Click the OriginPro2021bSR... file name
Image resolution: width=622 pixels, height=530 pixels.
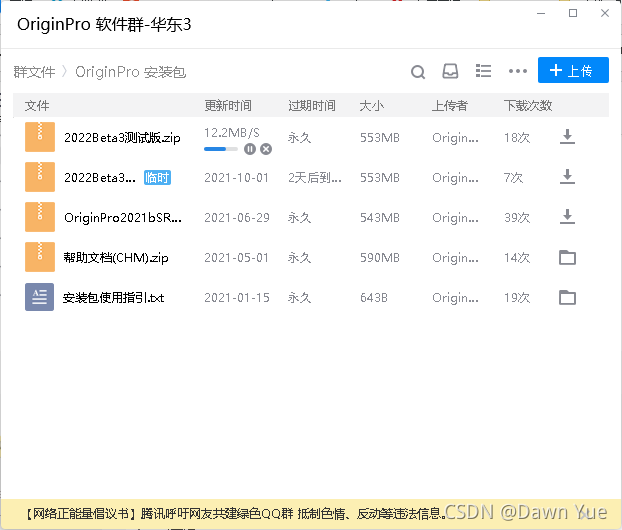[x=123, y=217]
